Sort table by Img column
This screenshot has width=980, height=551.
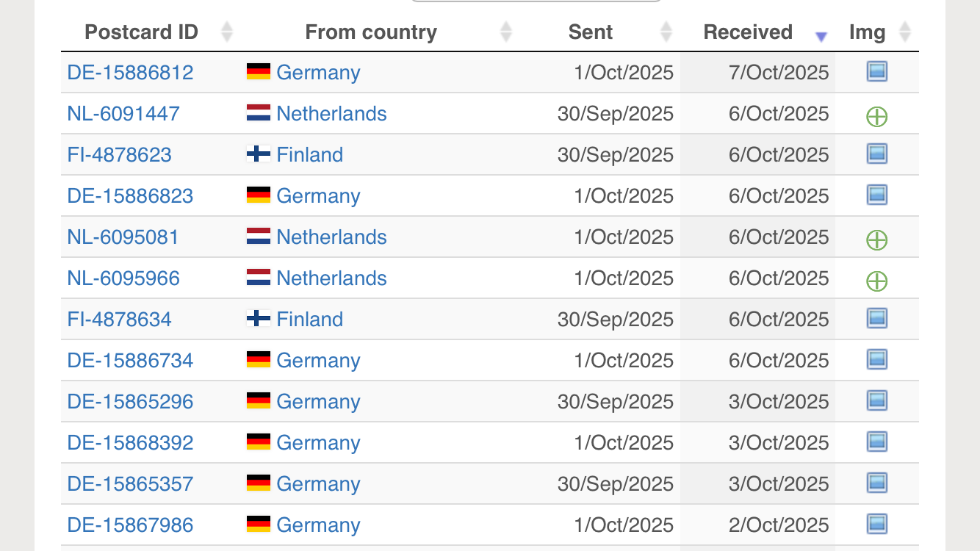(868, 32)
